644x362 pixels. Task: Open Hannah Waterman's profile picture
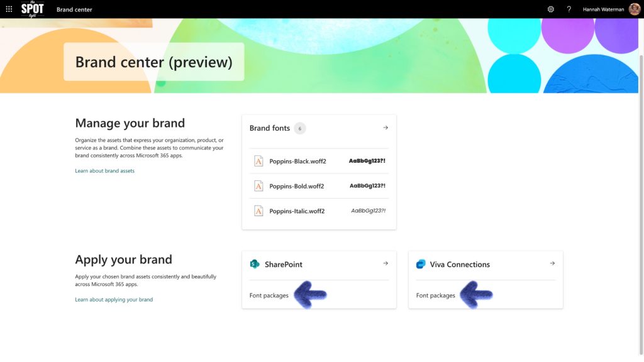(634, 9)
